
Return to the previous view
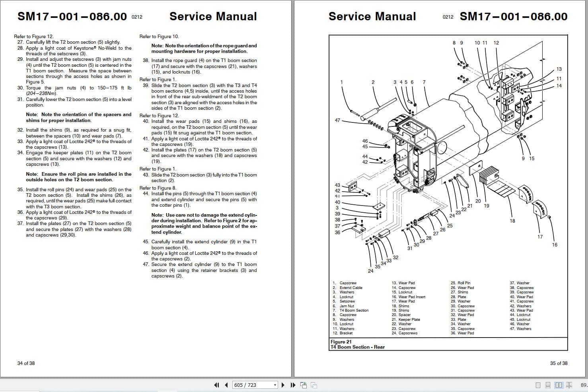[304, 385]
